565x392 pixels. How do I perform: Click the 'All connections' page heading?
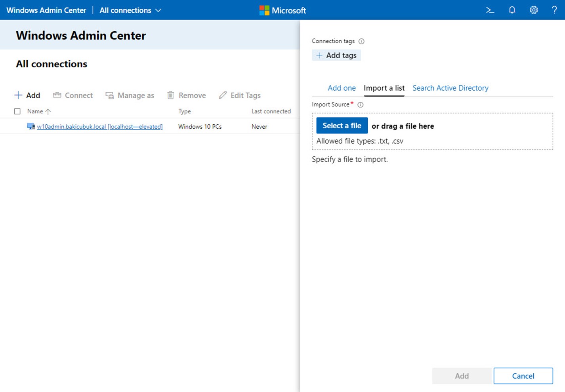point(52,64)
